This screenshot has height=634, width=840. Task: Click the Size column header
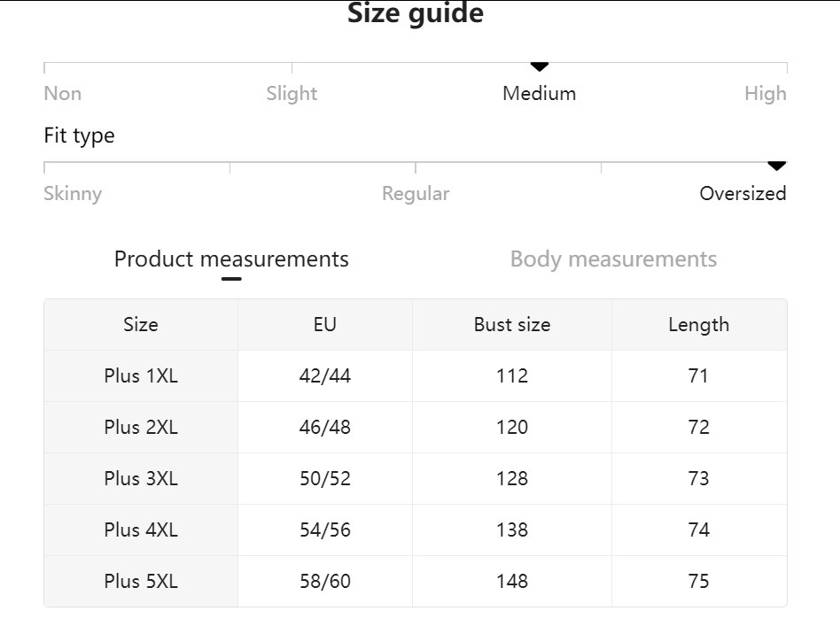[x=141, y=324]
